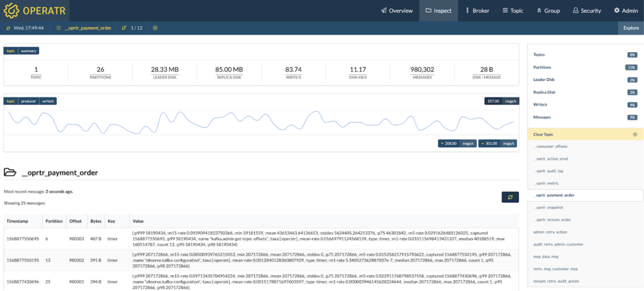Open the Broker menu
The width and height of the screenshot is (644, 291).
click(477, 11)
